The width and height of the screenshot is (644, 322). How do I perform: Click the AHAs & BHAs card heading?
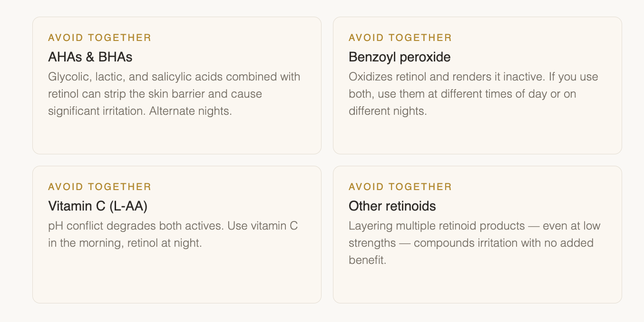tap(90, 57)
